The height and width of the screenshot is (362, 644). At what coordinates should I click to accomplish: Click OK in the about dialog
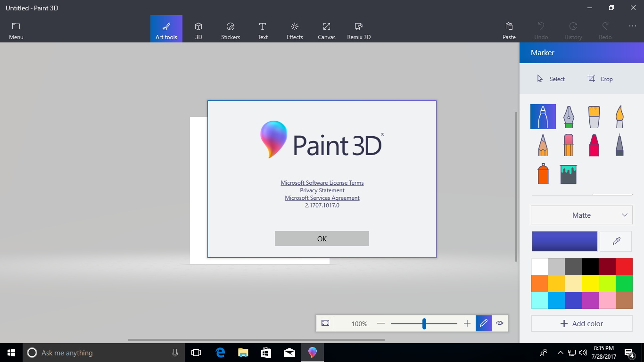click(322, 239)
